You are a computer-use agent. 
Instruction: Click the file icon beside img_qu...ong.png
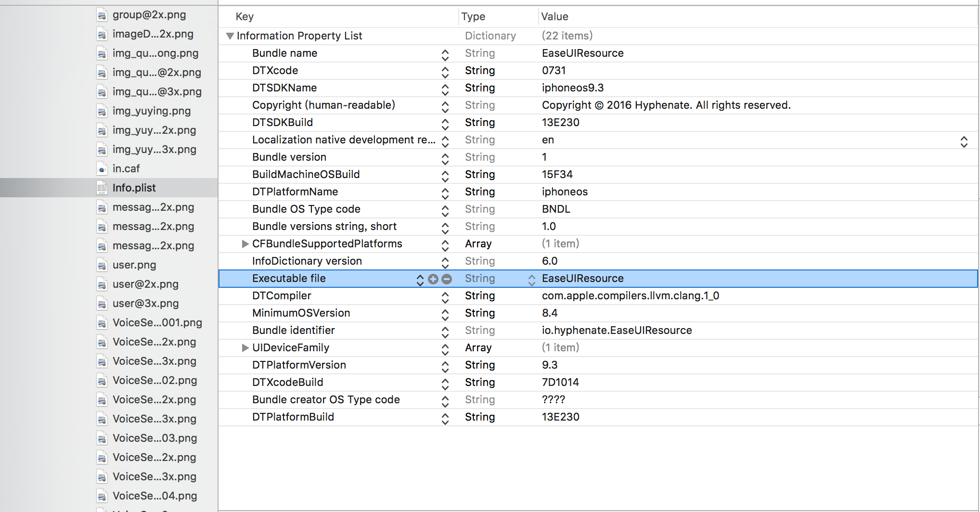coord(102,53)
